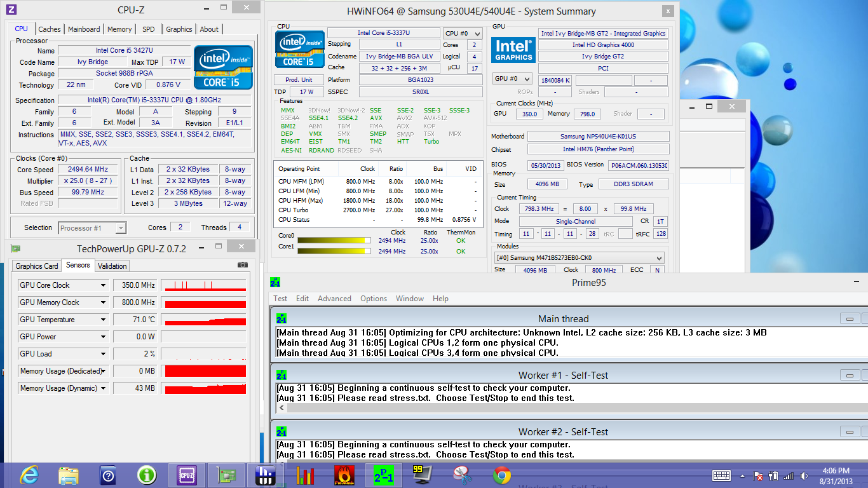868x488 pixels.
Task: Open Action Center flag in the tray
Action: click(x=758, y=475)
